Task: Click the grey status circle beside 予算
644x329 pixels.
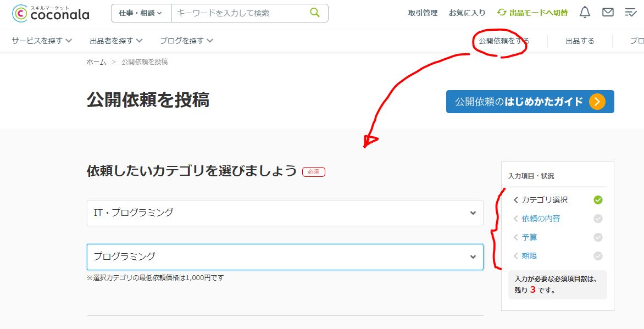Action: [x=598, y=237]
